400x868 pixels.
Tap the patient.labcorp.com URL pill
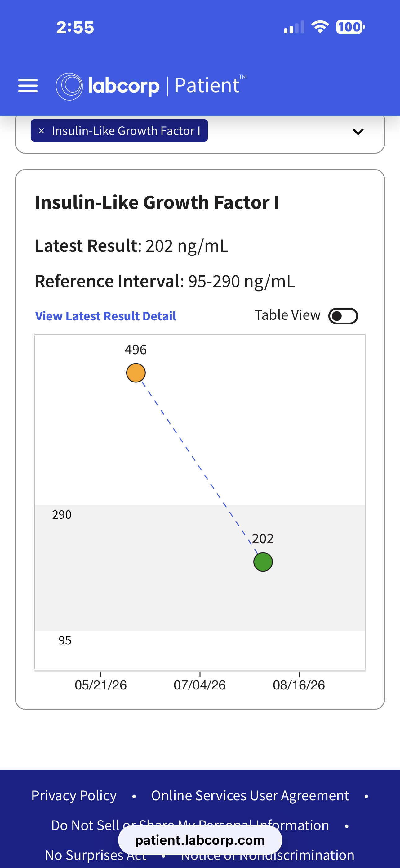200,840
